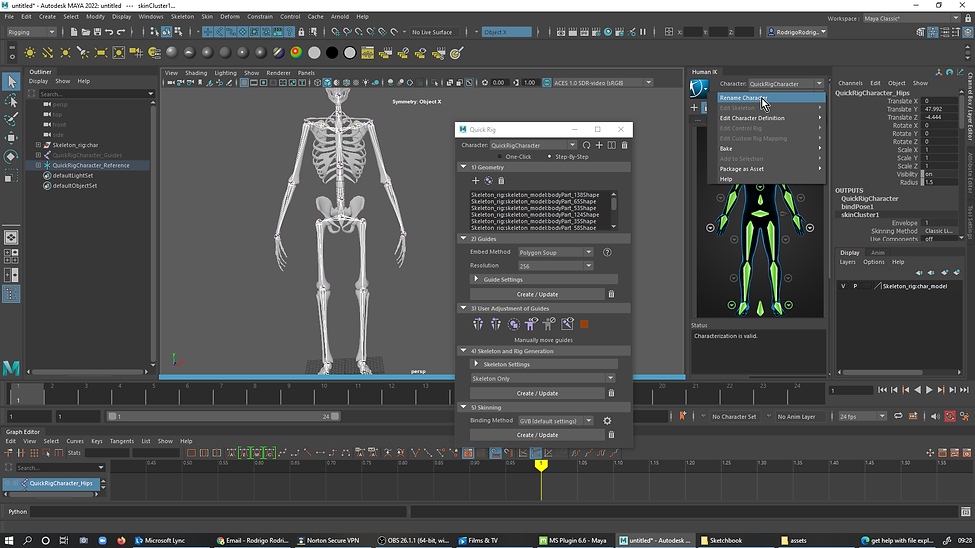Delete the skinning with trash icon

(611, 435)
